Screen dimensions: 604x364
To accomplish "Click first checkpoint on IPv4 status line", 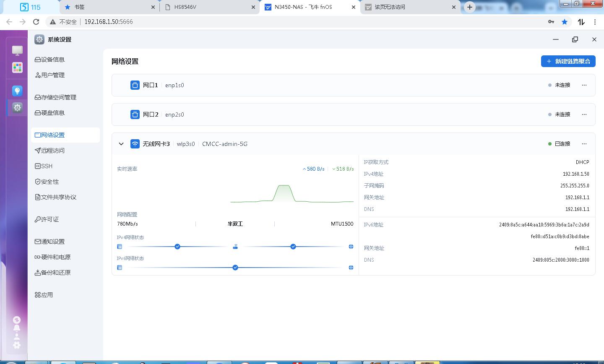I will click(177, 247).
